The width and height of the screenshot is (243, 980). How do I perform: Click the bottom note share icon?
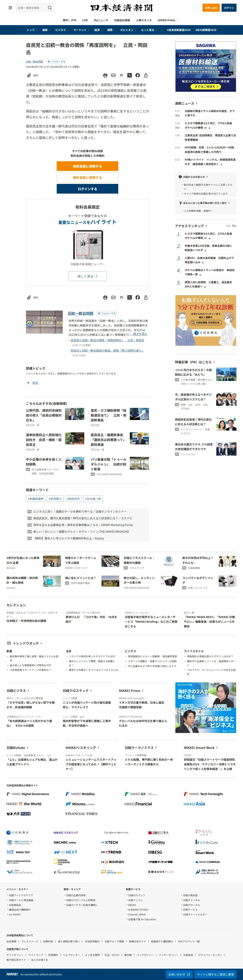click(122, 297)
